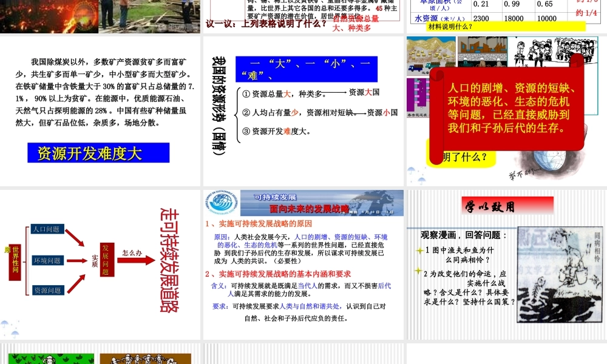Click the 含义： paragraph on sustainable development
This screenshot has height=364, width=607.
pos(301,290)
